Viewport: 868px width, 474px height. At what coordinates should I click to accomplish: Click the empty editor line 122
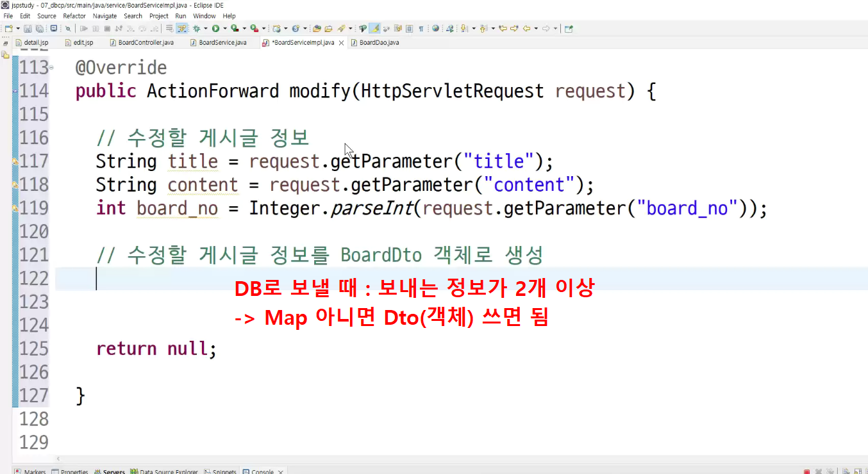[x=462, y=279]
